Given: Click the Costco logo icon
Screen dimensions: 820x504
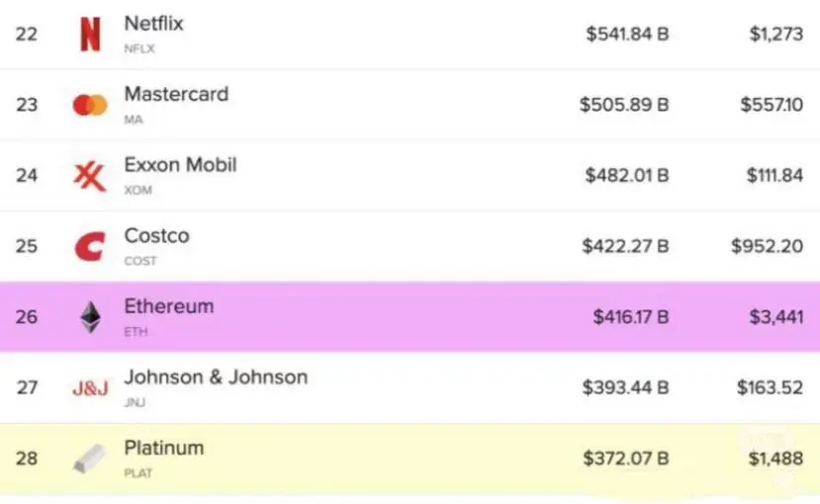Looking at the screenshot, I should point(90,246).
